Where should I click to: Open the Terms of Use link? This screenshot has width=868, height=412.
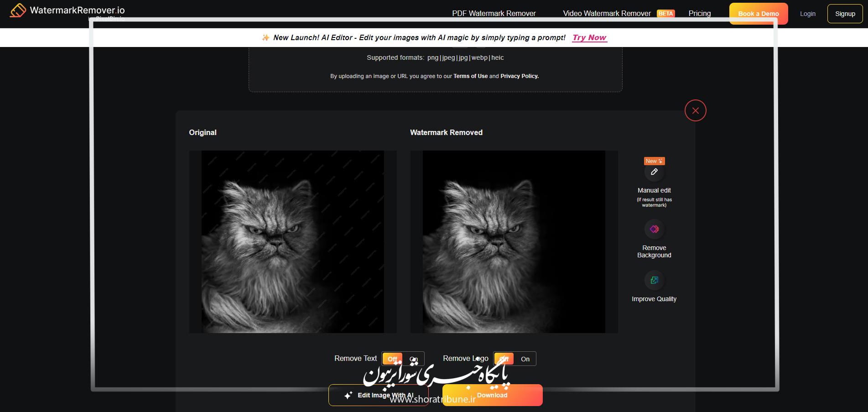(x=470, y=76)
